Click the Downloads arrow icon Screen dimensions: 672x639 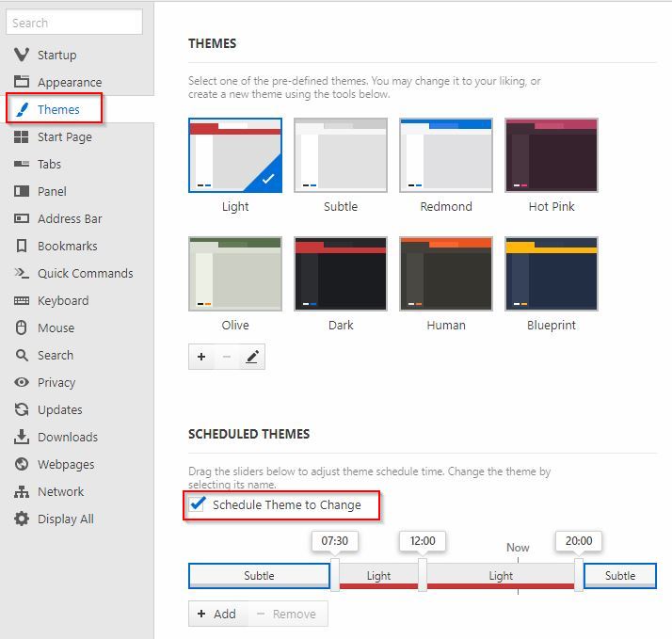pos(22,437)
